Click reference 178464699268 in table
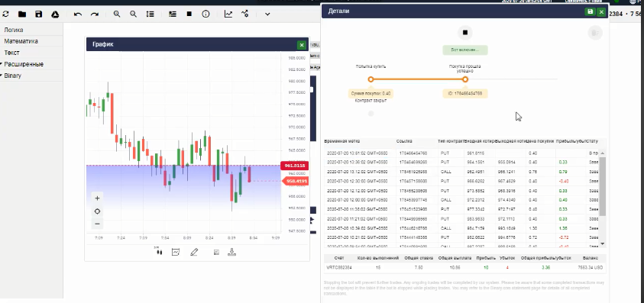Screen dimensions: 644x303 click(413, 162)
